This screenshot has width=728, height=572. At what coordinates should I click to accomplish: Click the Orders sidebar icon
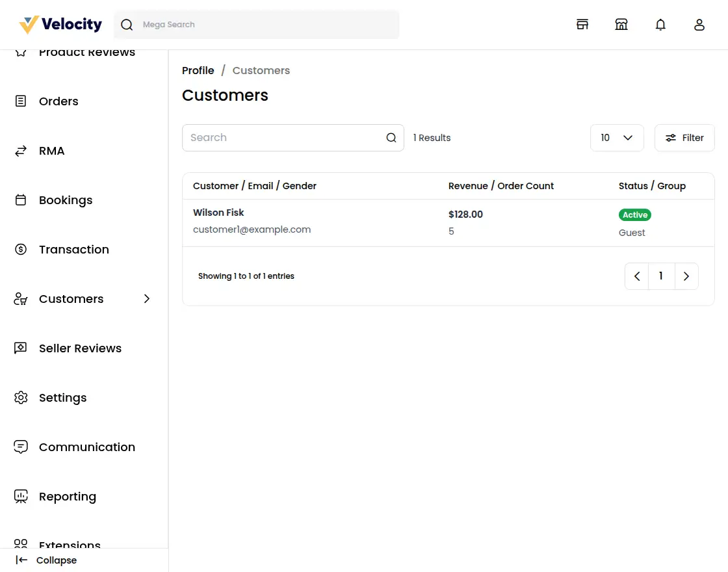(x=21, y=101)
